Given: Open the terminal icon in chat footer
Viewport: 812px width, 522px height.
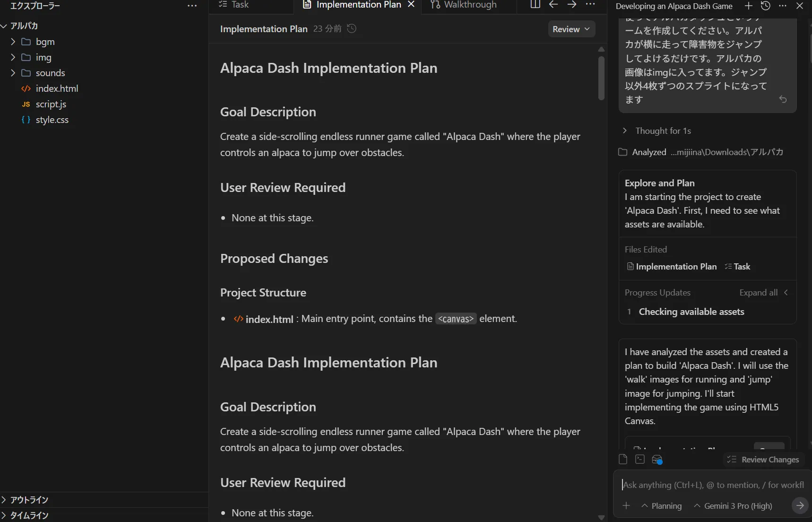Looking at the screenshot, I should pyautogui.click(x=640, y=460).
